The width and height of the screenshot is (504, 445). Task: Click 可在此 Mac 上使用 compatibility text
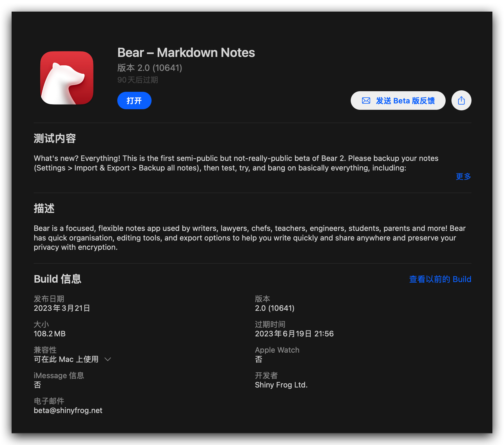point(66,359)
